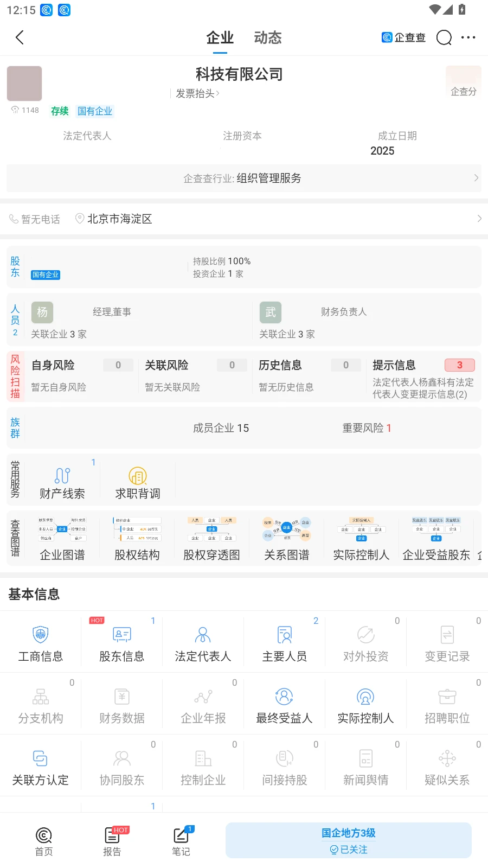This screenshot has width=488, height=868.
Task: Switch to the 企业 tab
Action: pyautogui.click(x=220, y=38)
